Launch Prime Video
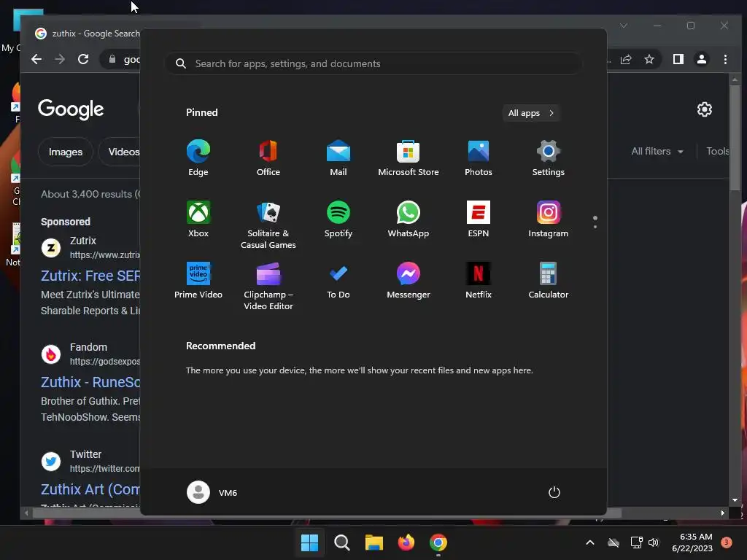The image size is (747, 560). pyautogui.click(x=198, y=281)
